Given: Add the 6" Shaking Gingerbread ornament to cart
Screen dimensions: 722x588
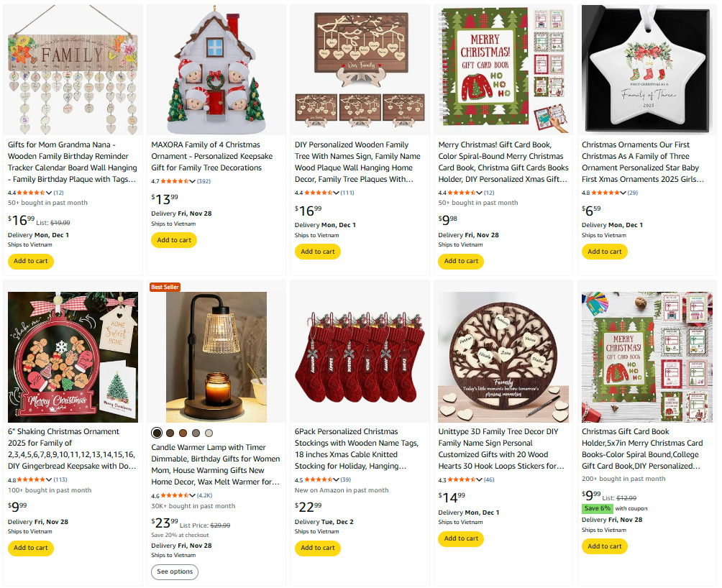Looking at the screenshot, I should click(30, 548).
